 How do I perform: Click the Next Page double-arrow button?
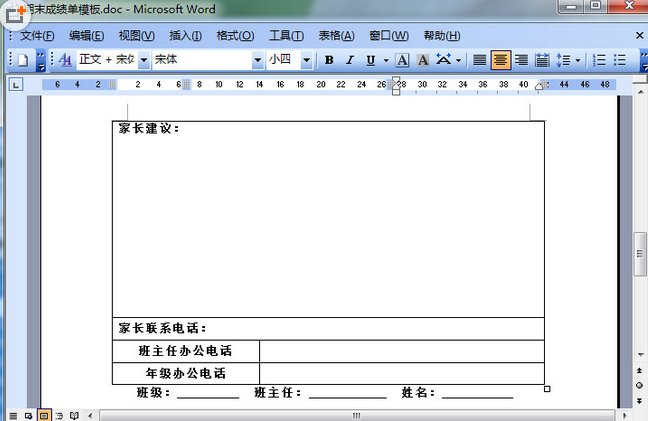pos(640,401)
